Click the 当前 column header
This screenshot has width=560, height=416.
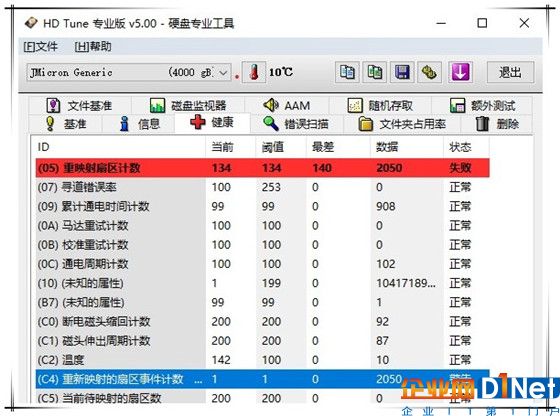(x=231, y=147)
